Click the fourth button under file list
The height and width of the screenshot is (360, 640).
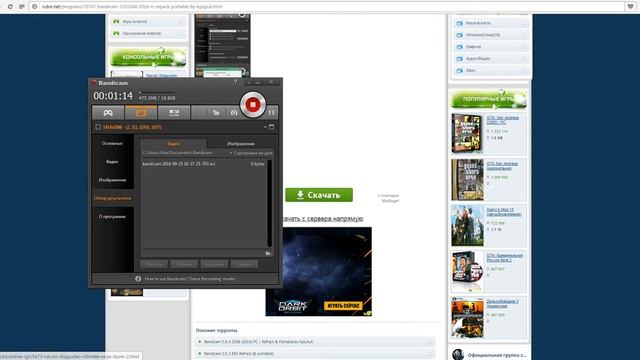(244, 264)
